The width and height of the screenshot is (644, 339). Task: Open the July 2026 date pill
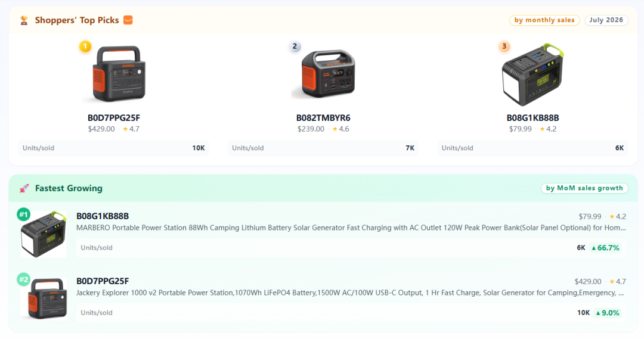tap(606, 20)
